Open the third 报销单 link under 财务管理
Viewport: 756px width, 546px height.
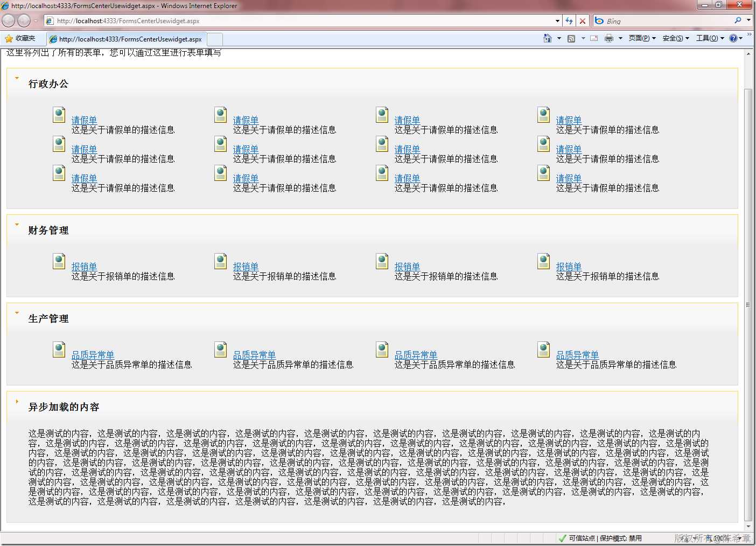click(407, 267)
